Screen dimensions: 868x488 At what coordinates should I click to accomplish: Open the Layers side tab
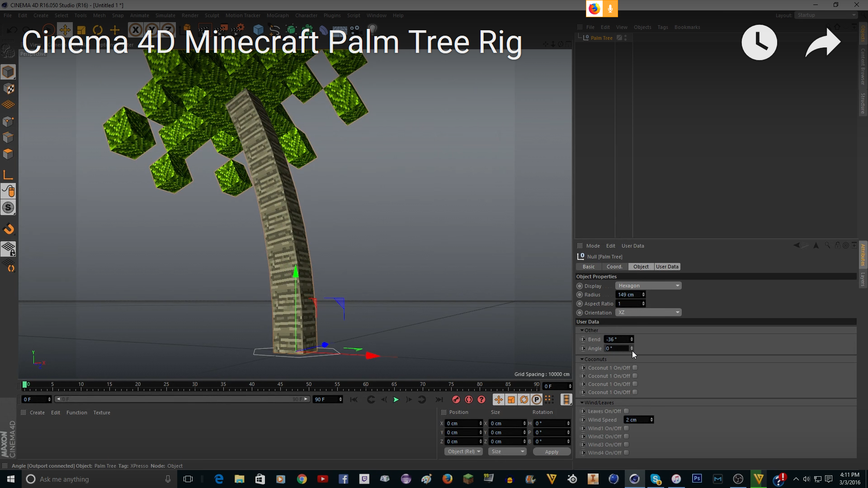[863, 279]
